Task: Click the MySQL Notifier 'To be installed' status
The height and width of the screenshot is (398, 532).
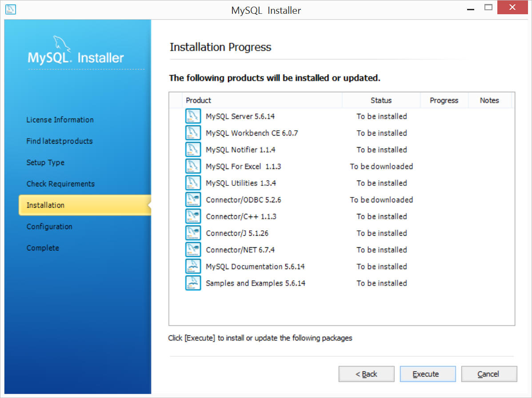Action: [382, 150]
